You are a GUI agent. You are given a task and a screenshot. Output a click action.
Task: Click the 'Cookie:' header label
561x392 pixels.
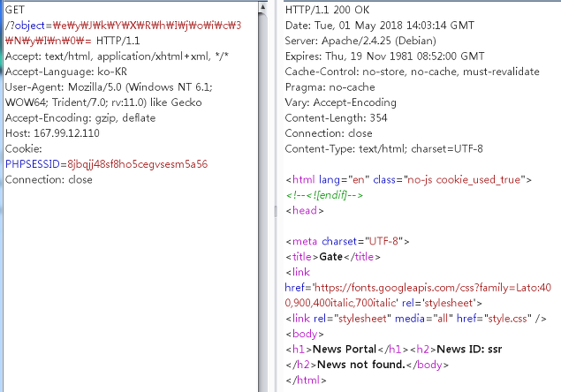[24, 148]
